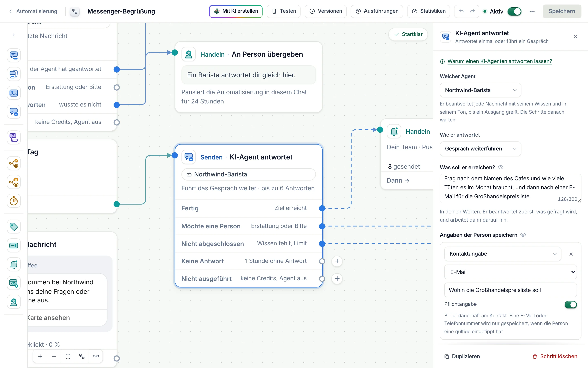This screenshot has width=588, height=368.
Task: Click the flow icon beside Messenger-Begrüßung title
Action: tap(75, 11)
